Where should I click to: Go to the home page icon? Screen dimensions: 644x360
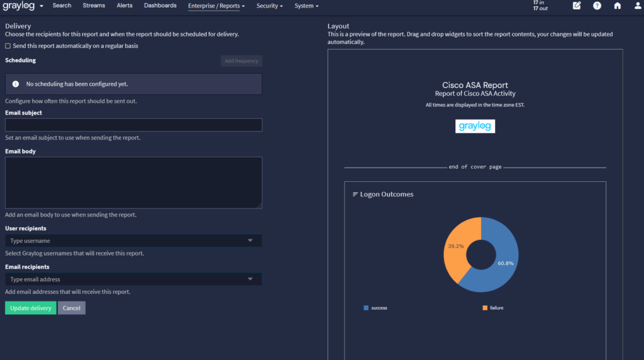(x=617, y=6)
